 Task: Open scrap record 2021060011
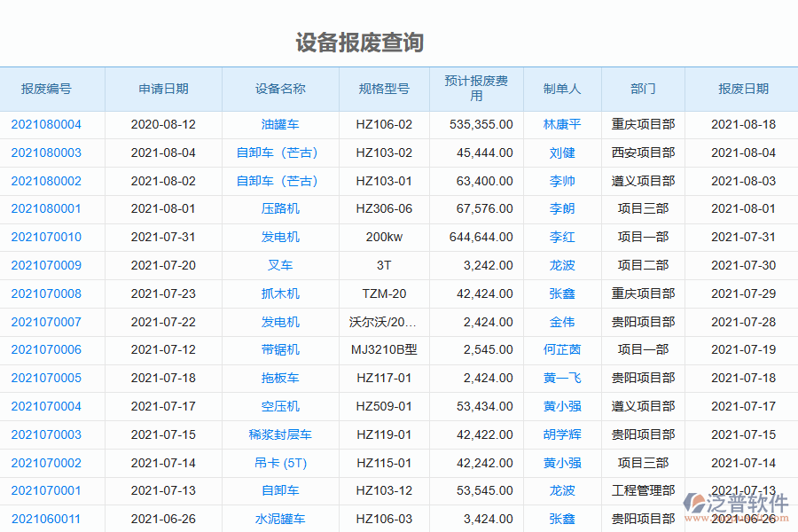pos(45,519)
